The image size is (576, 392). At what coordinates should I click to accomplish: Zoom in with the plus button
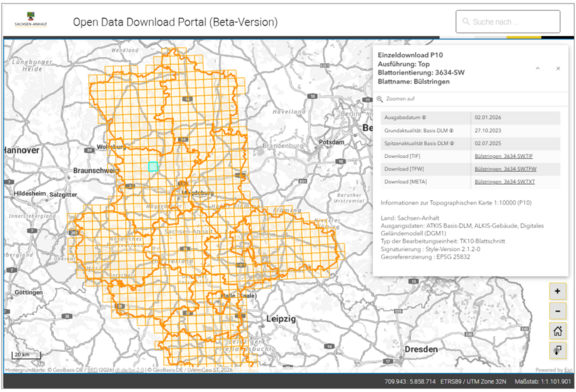click(557, 291)
